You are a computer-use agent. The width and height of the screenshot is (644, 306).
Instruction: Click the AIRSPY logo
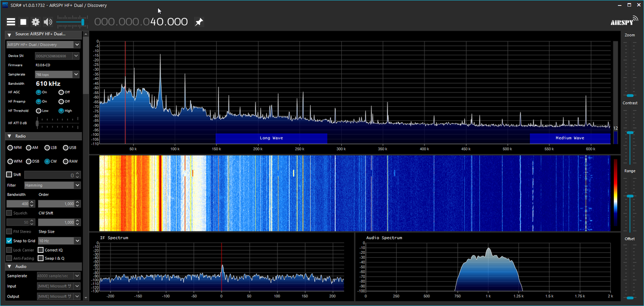coord(623,20)
